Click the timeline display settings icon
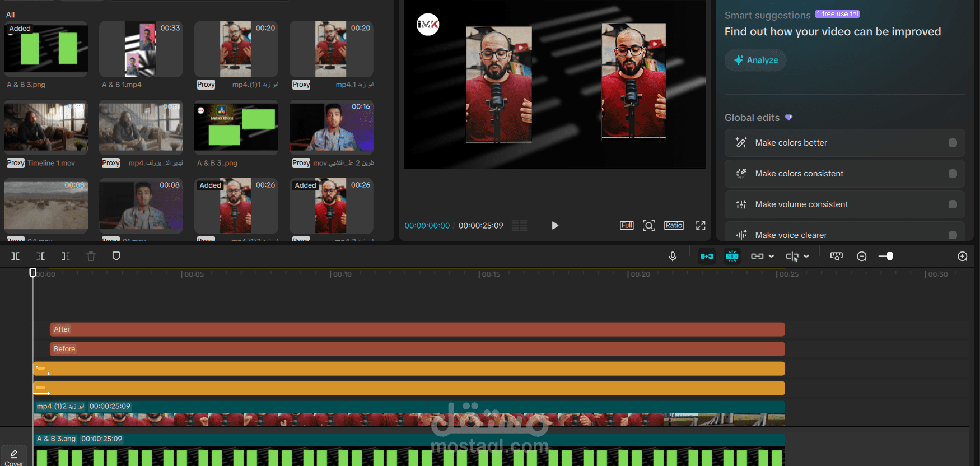The height and width of the screenshot is (466, 980). coord(836,256)
